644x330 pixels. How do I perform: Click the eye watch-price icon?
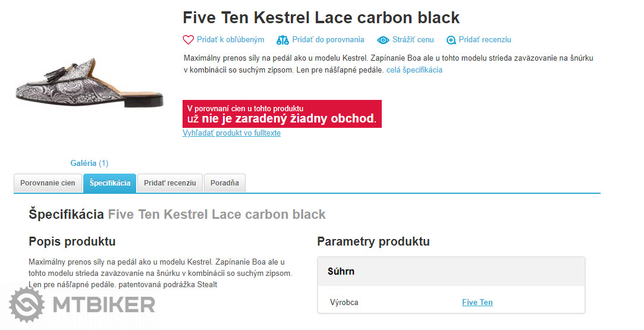383,40
